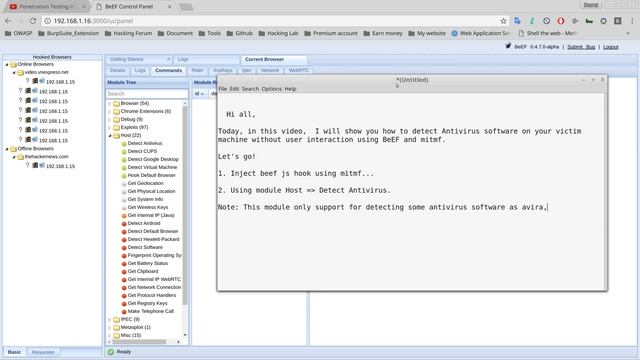Select Detect Virtual Machine module
640x360 pixels.
pyautogui.click(x=152, y=167)
